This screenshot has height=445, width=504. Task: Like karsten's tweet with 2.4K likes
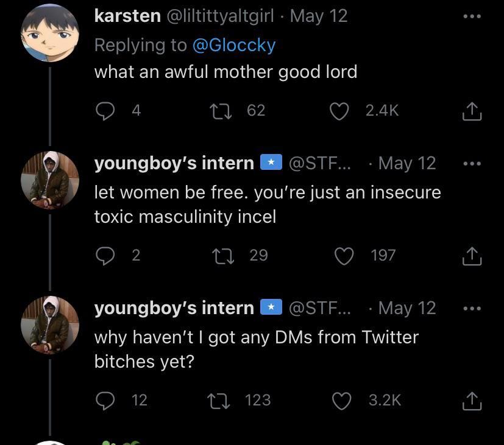point(339,110)
